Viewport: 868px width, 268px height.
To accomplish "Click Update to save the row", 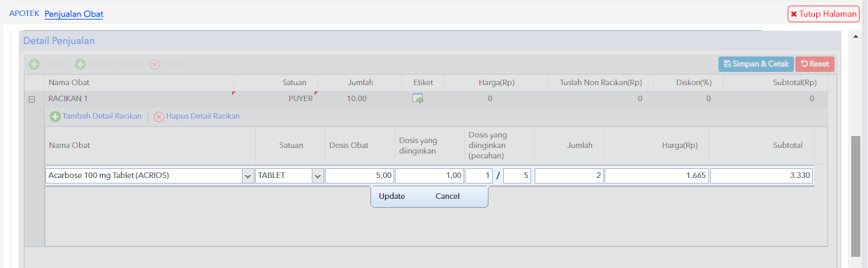I will [x=391, y=196].
